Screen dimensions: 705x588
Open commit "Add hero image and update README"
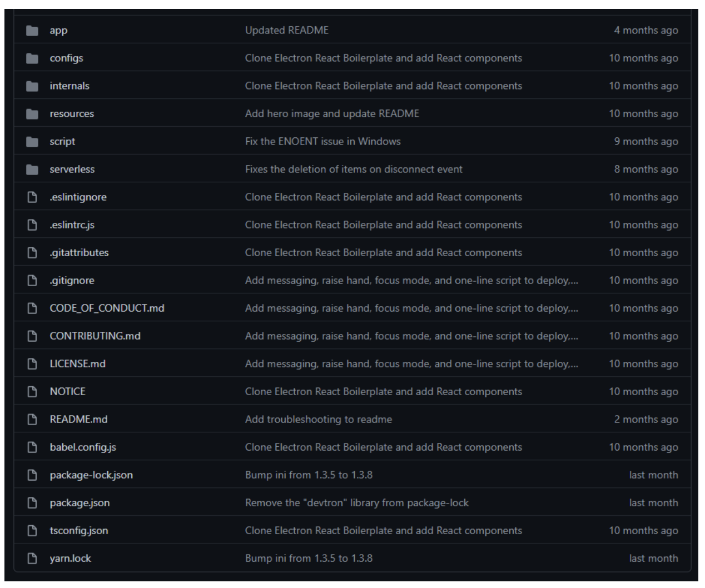[x=332, y=114]
